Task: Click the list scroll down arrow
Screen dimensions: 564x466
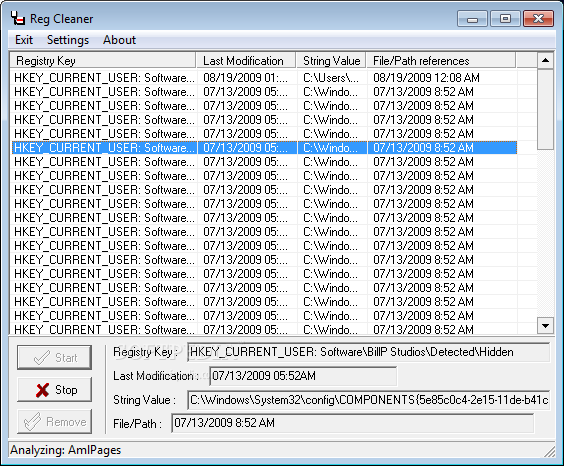Action: [545, 326]
